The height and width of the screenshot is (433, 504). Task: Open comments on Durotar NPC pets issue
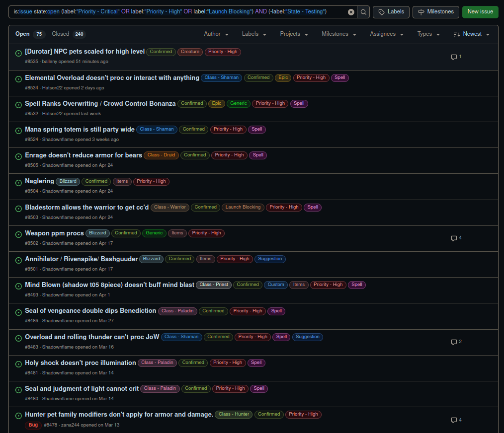[456, 57]
